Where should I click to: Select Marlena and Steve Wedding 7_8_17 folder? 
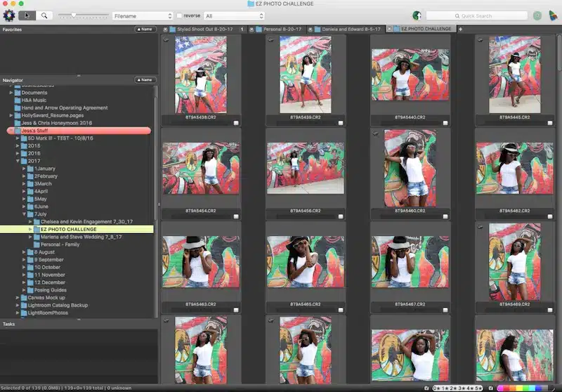click(81, 237)
